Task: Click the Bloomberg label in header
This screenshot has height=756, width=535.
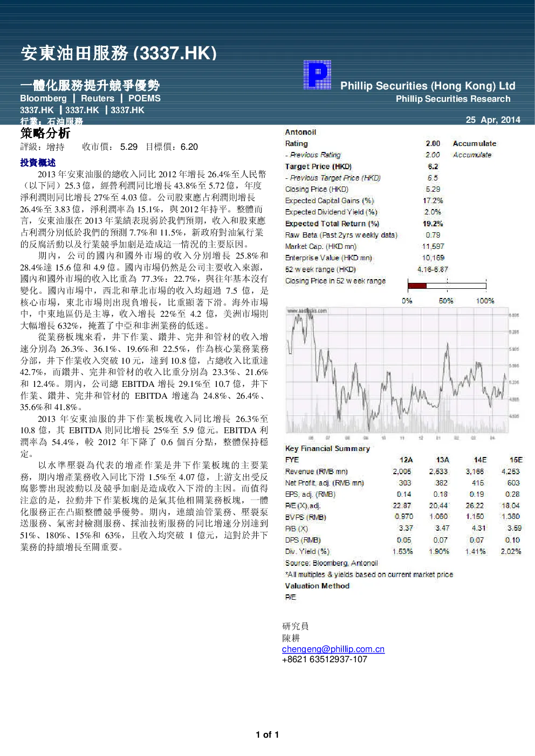Action: coord(43,98)
